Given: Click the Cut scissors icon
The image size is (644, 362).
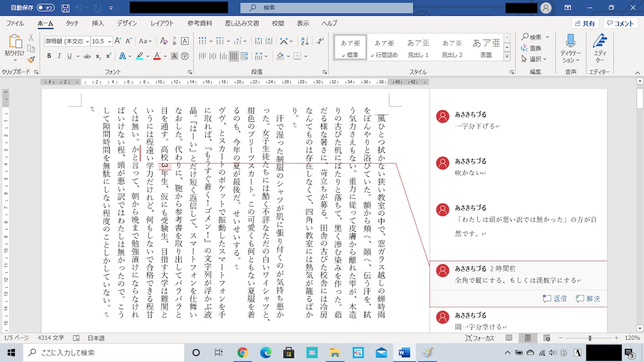Looking at the screenshot, I should pyautogui.click(x=31, y=38).
